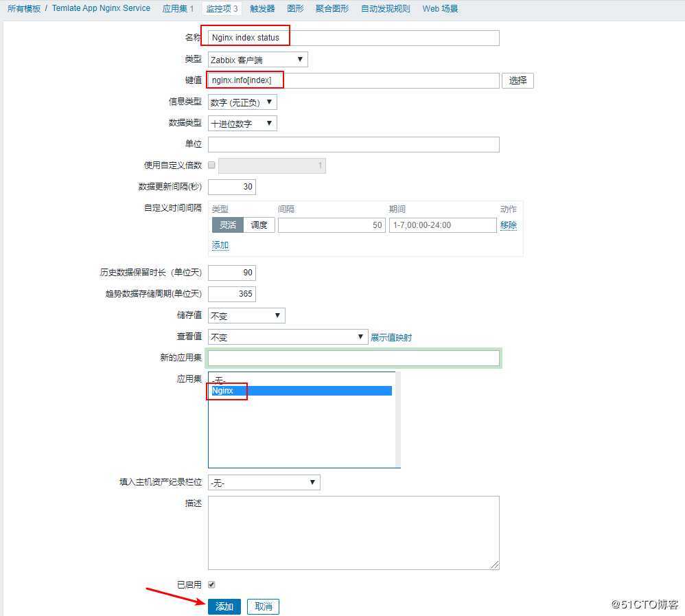Click the 选择 button next to the key field
Image resolution: width=685 pixels, height=616 pixels.
click(x=518, y=80)
